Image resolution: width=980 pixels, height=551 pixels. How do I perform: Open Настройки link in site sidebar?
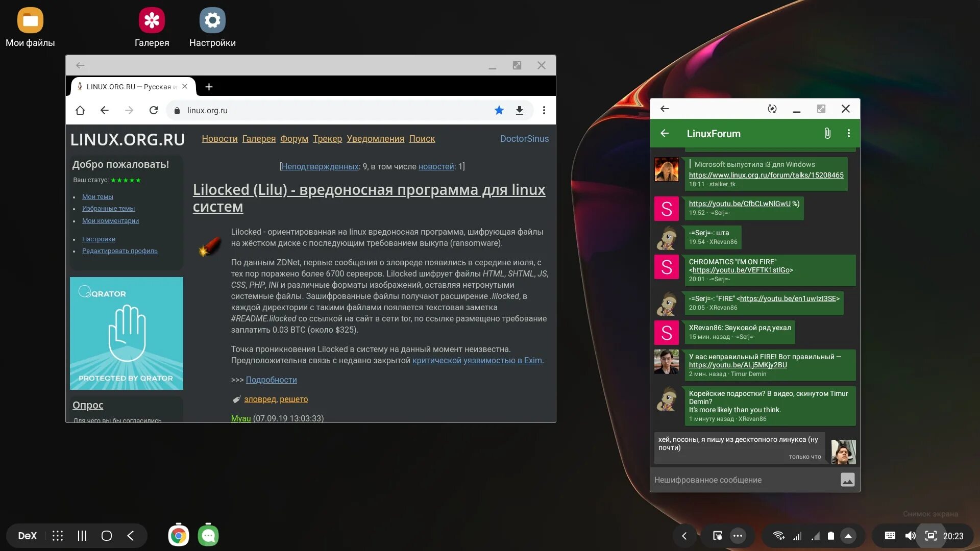click(99, 239)
